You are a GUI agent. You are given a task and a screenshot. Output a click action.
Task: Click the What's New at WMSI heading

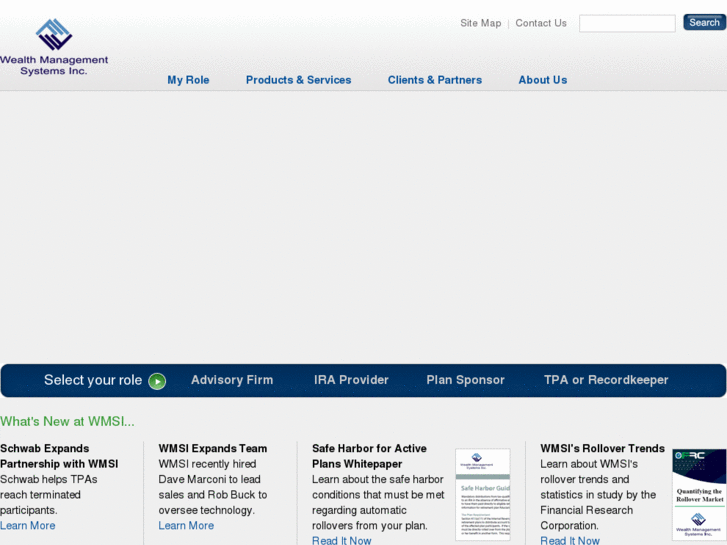click(67, 421)
